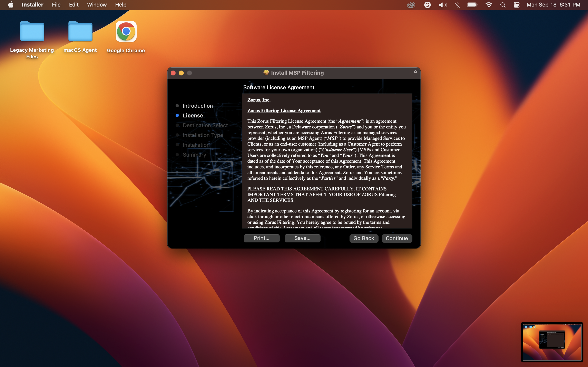
Task: Open the Installer menu
Action: [32, 5]
